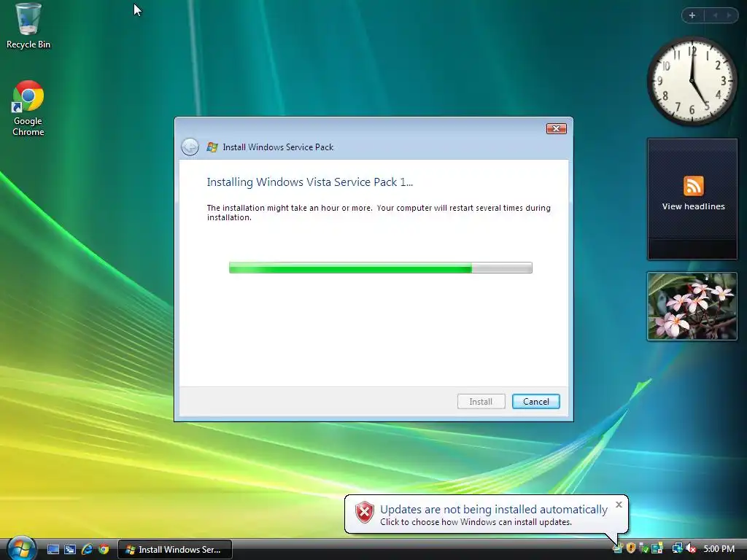Click the flower slideshow gadget picture
Screen dimensions: 747x560
pyautogui.click(x=692, y=306)
